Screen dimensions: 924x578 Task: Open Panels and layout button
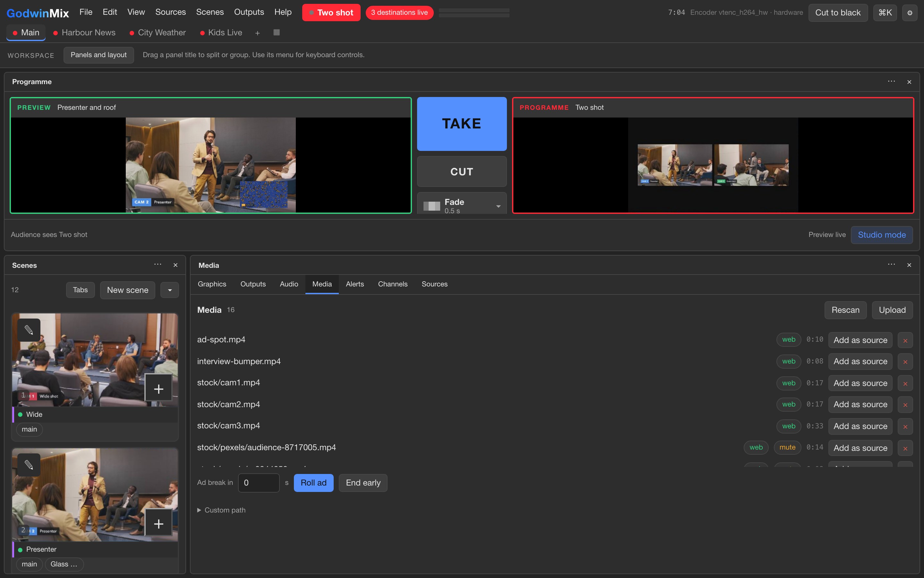[98, 55]
